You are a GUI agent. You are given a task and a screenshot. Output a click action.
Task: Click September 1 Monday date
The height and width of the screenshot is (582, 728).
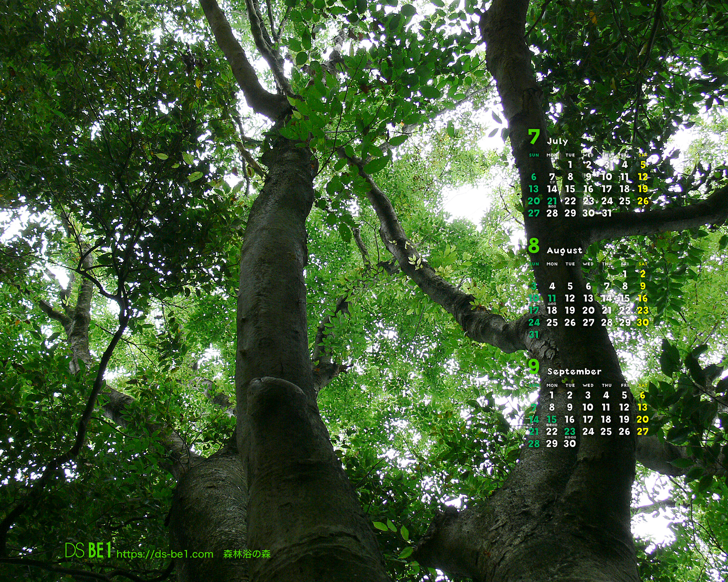pyautogui.click(x=552, y=395)
